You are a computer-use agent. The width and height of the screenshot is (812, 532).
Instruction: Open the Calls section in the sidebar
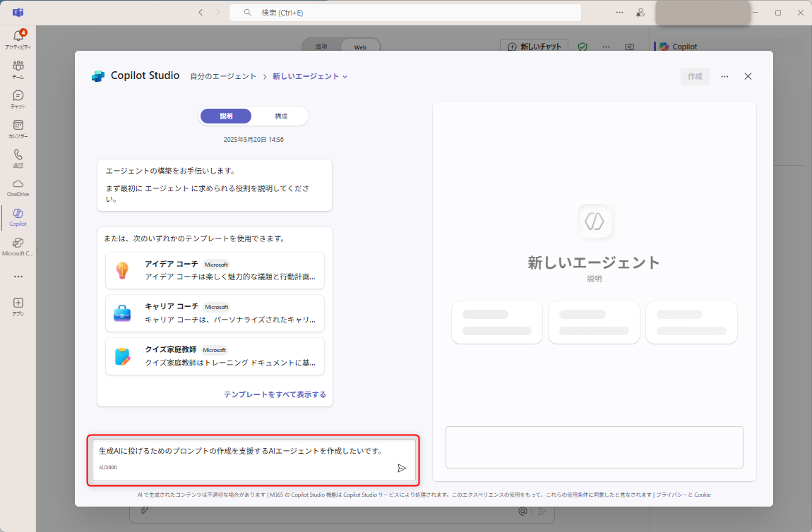coord(18,158)
